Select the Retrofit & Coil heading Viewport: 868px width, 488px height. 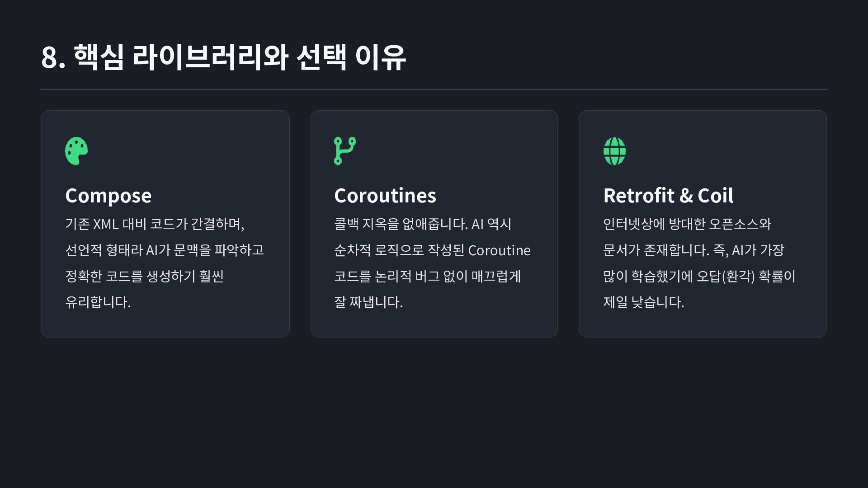(x=668, y=196)
